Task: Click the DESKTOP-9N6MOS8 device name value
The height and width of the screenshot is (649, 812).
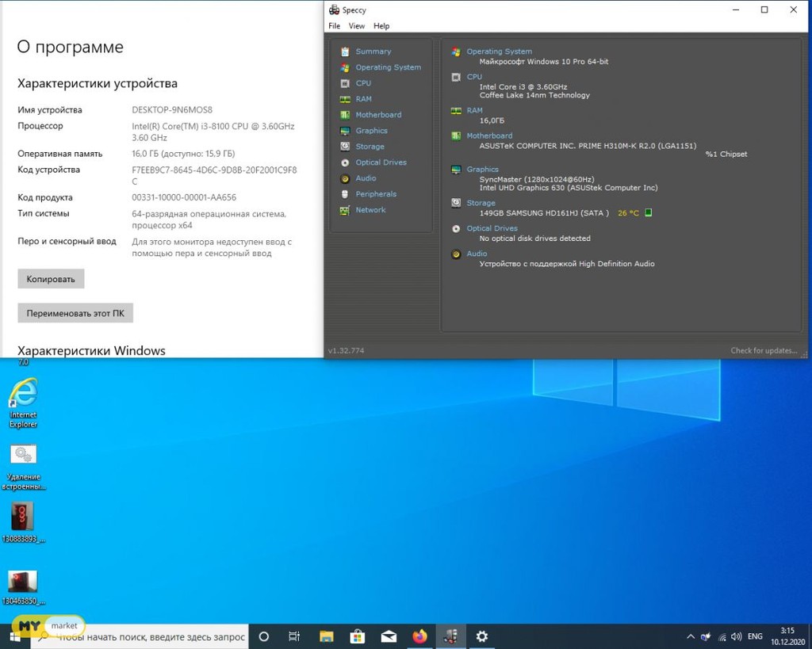Action: click(172, 109)
